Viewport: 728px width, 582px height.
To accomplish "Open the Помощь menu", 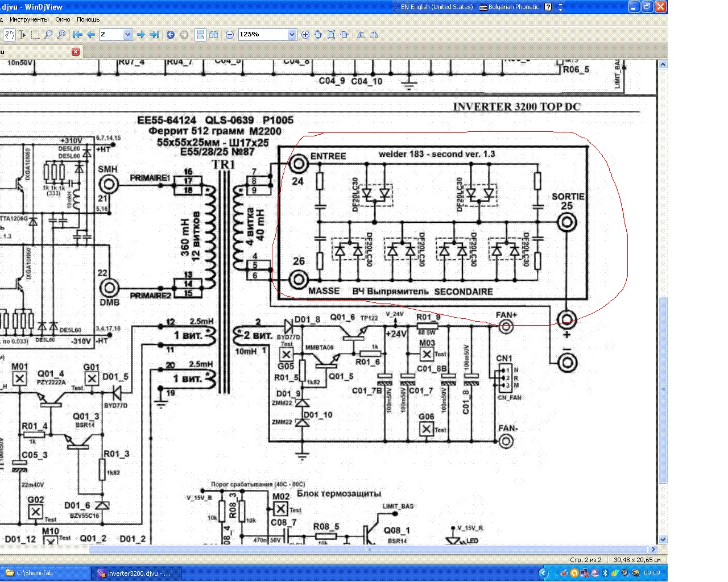I will 88,19.
